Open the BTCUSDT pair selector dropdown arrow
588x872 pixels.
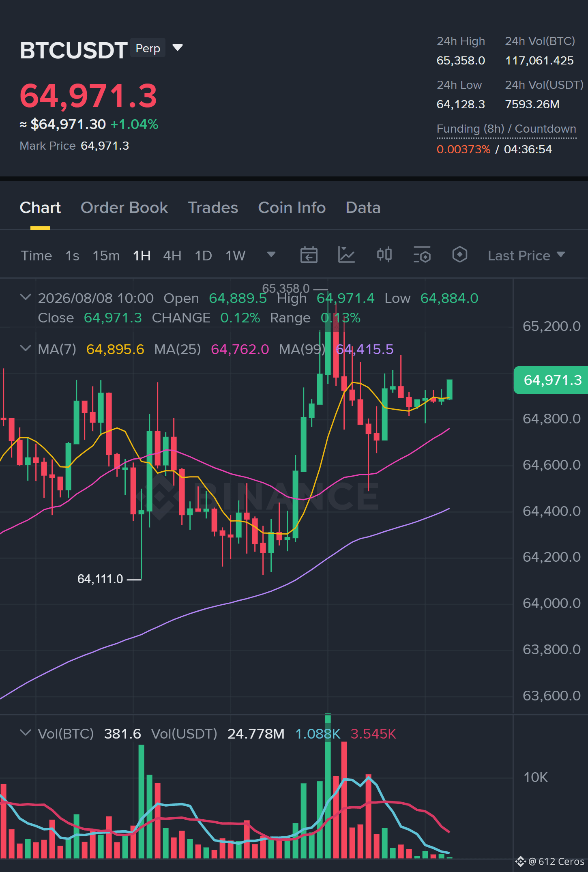[178, 48]
